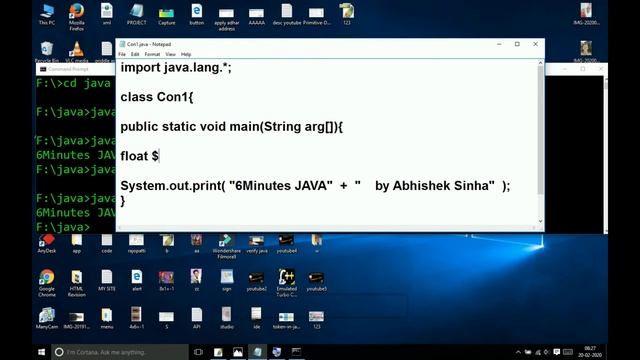Open the View menu in Notepad
This screenshot has height=360, width=640.
click(x=170, y=54)
